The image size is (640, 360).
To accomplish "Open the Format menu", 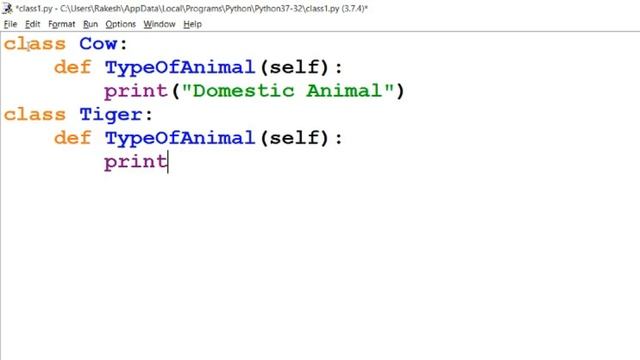I will tap(62, 24).
